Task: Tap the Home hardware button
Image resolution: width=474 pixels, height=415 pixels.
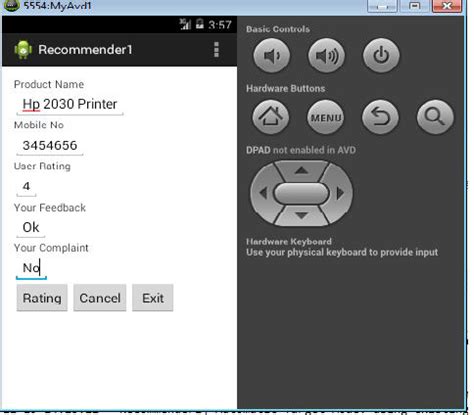Action: (x=270, y=117)
